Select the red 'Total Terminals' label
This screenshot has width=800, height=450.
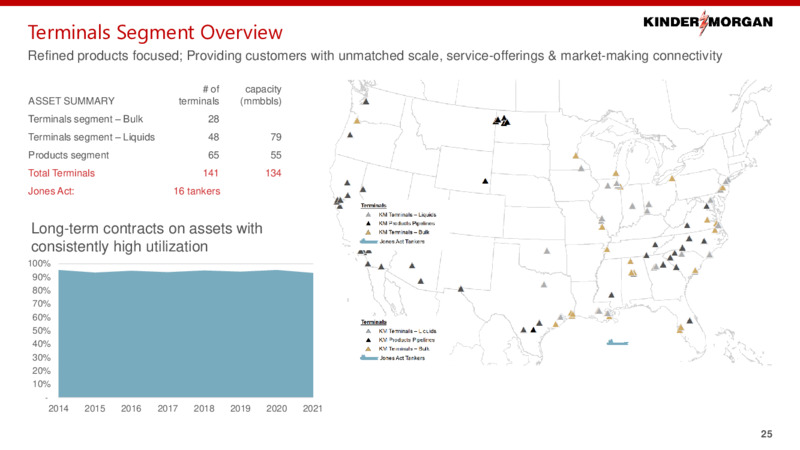point(61,173)
